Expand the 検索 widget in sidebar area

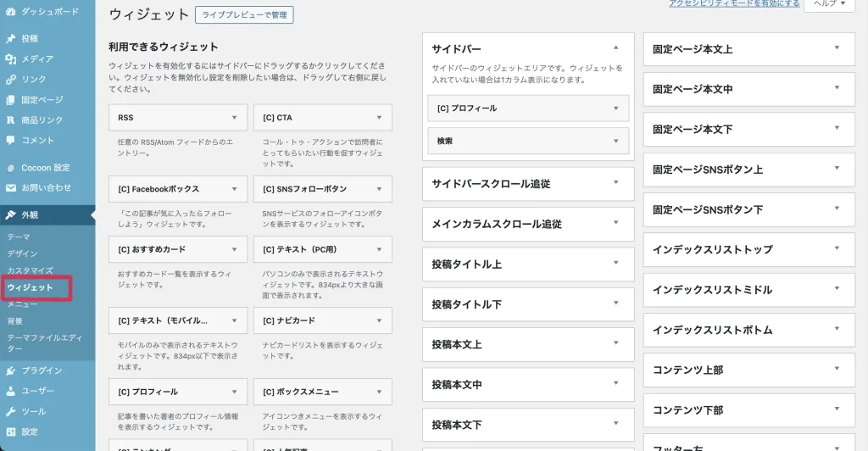pyautogui.click(x=615, y=141)
